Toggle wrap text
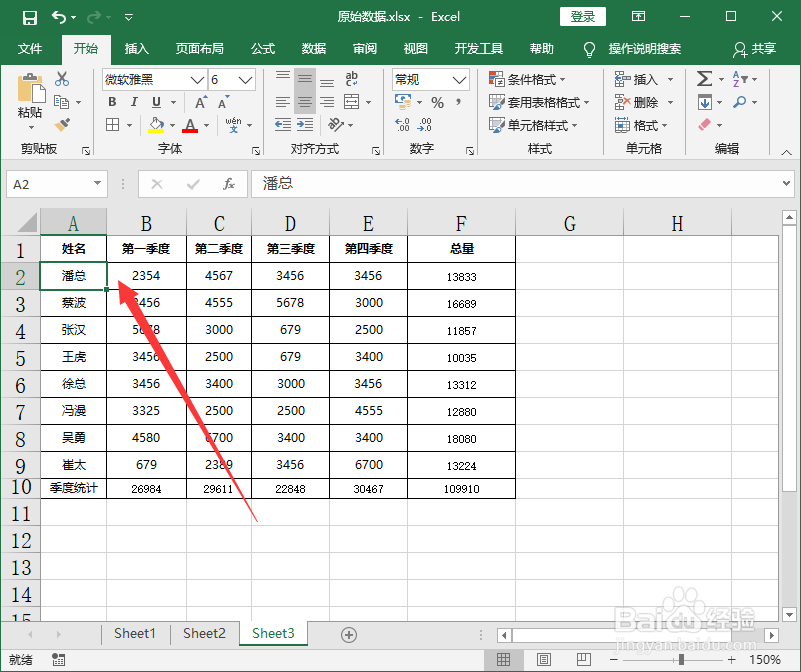 click(351, 79)
